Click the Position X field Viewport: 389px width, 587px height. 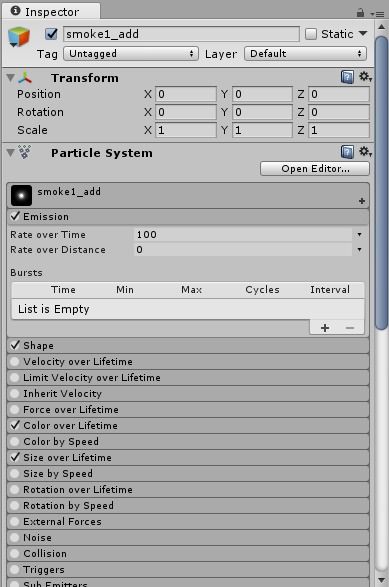point(186,94)
